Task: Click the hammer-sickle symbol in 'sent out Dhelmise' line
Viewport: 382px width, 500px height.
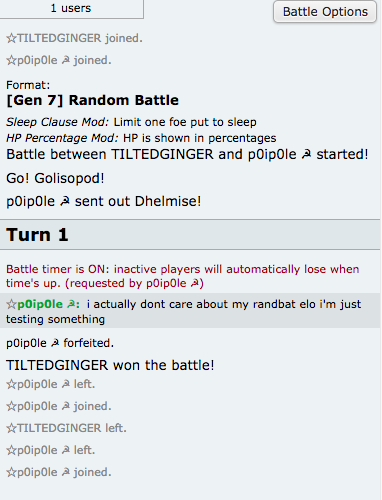Action: click(65, 201)
